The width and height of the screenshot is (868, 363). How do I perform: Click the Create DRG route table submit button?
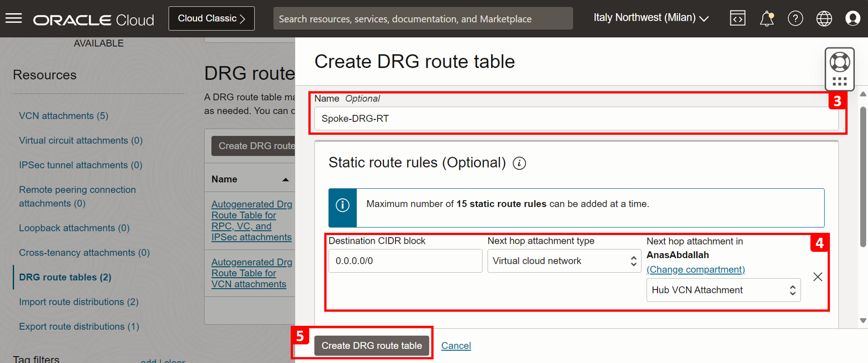point(371,346)
